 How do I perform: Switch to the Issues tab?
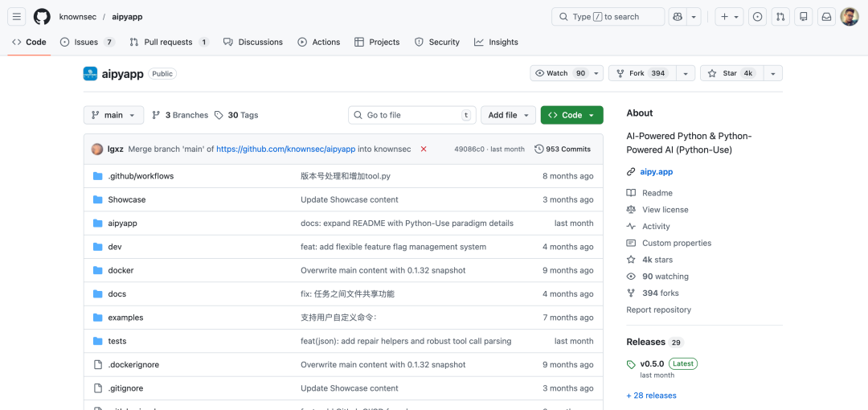coord(88,42)
